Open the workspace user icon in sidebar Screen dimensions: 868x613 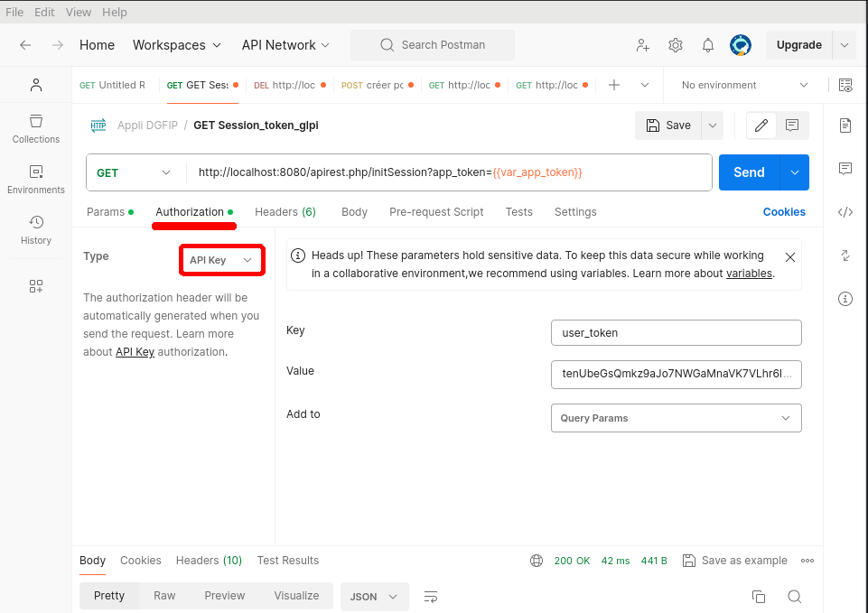coord(36,85)
